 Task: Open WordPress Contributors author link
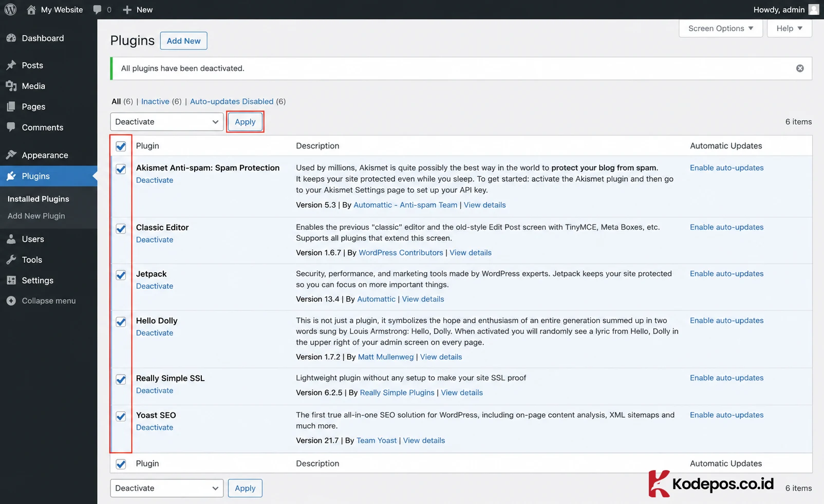click(x=401, y=253)
